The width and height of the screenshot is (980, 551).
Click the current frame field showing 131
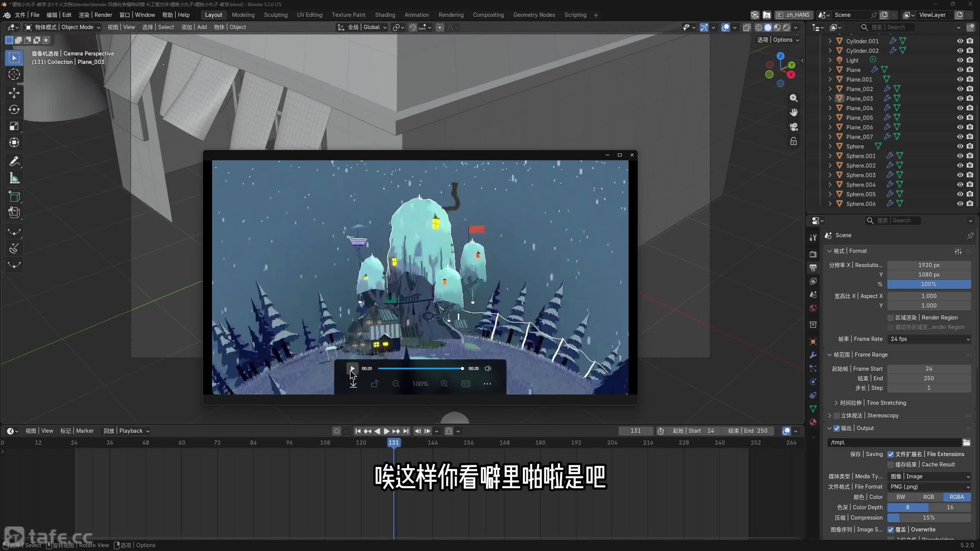(635, 431)
